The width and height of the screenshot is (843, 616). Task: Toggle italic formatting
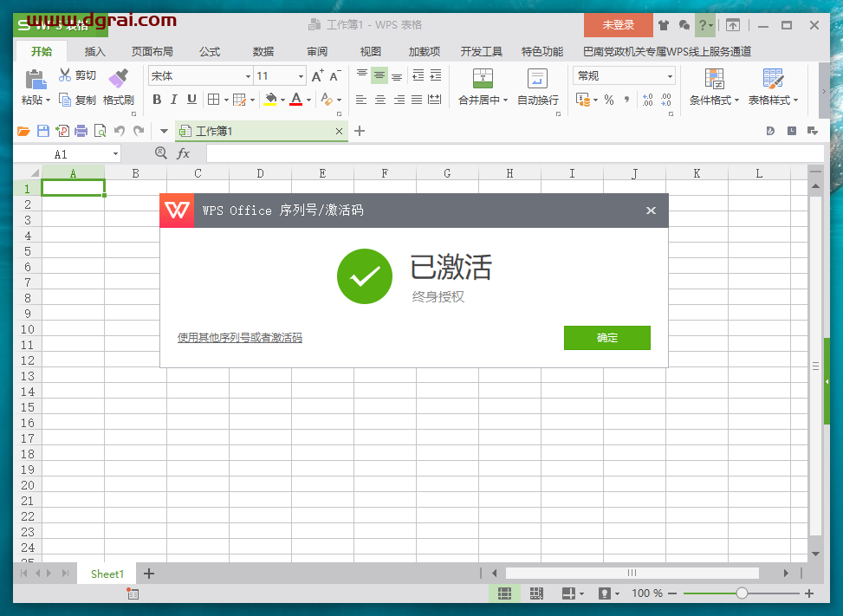click(x=173, y=100)
